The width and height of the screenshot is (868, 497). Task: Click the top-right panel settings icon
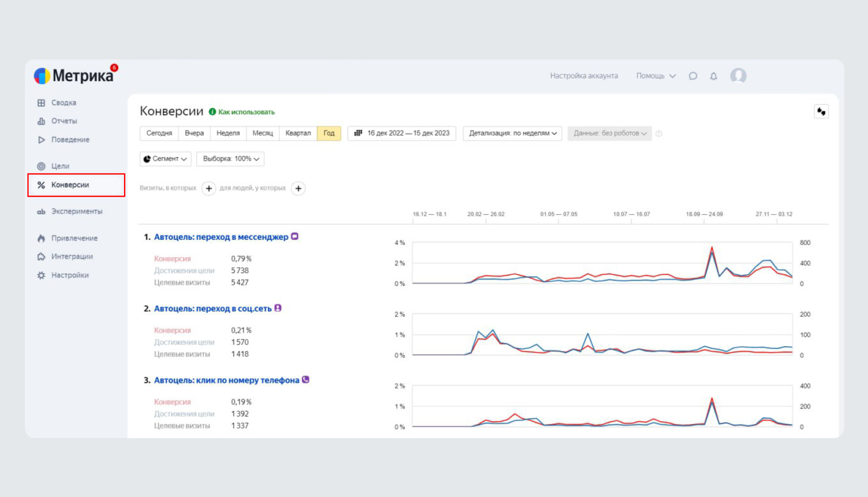coord(821,112)
